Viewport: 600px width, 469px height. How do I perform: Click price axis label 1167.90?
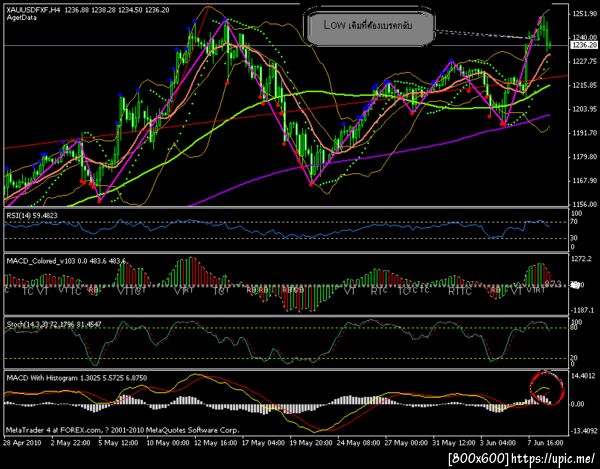[585, 180]
